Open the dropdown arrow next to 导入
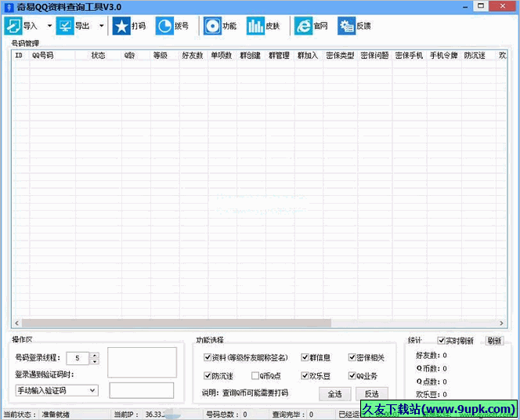 (49, 26)
